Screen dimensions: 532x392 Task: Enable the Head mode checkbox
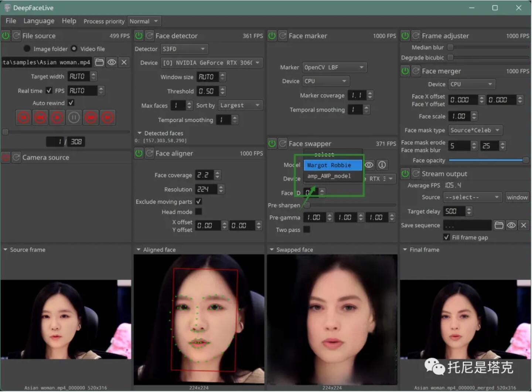pos(198,212)
